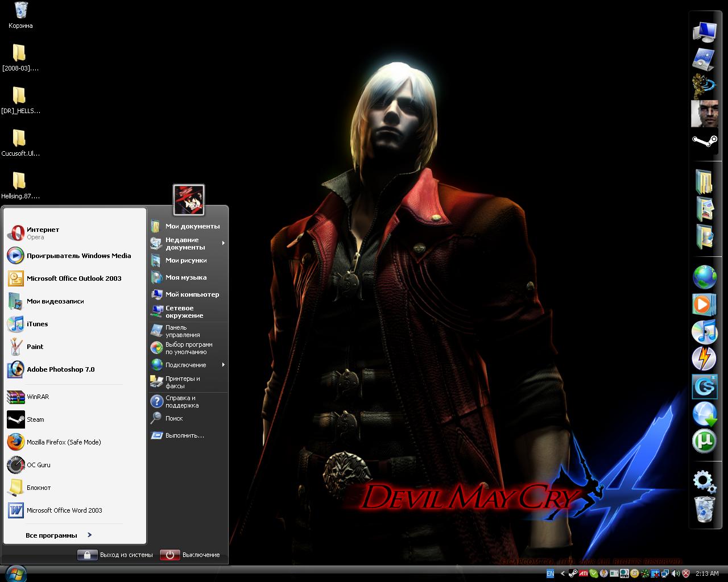Click the ICQ flower tray icon
The image size is (728, 582).
click(644, 573)
